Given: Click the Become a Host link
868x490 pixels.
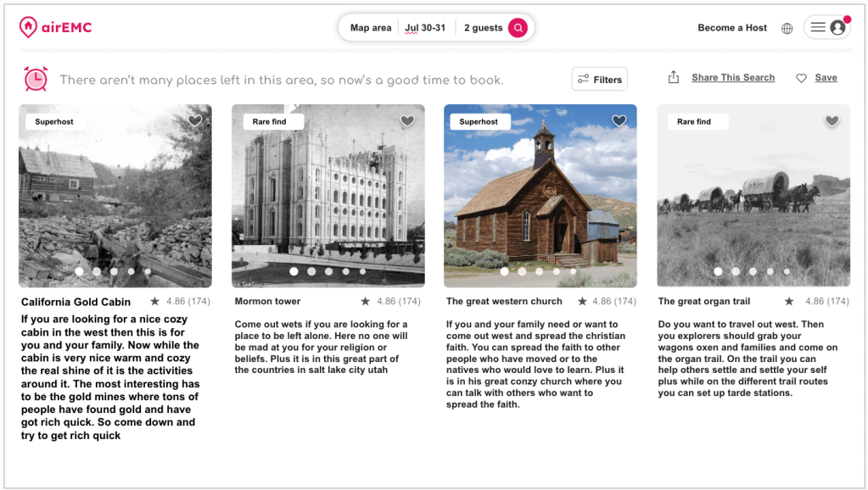Looking at the screenshot, I should pos(731,28).
